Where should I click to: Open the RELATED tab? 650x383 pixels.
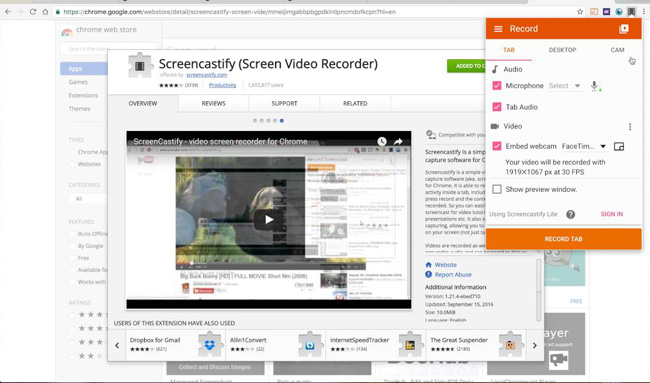[x=355, y=104]
